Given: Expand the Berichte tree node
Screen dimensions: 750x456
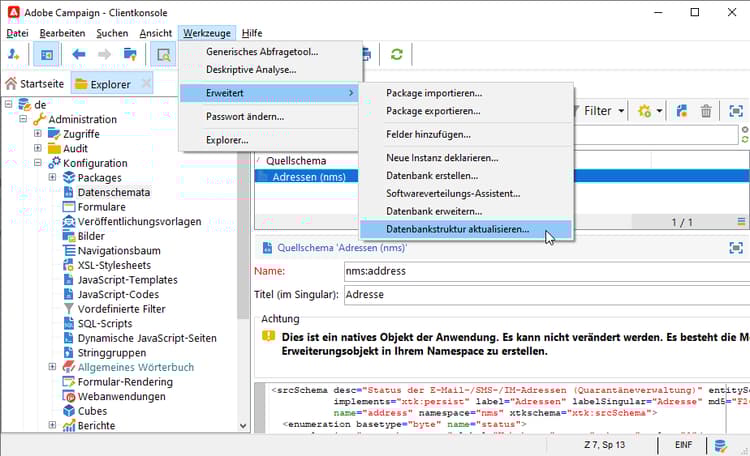Looking at the screenshot, I should pos(52,425).
